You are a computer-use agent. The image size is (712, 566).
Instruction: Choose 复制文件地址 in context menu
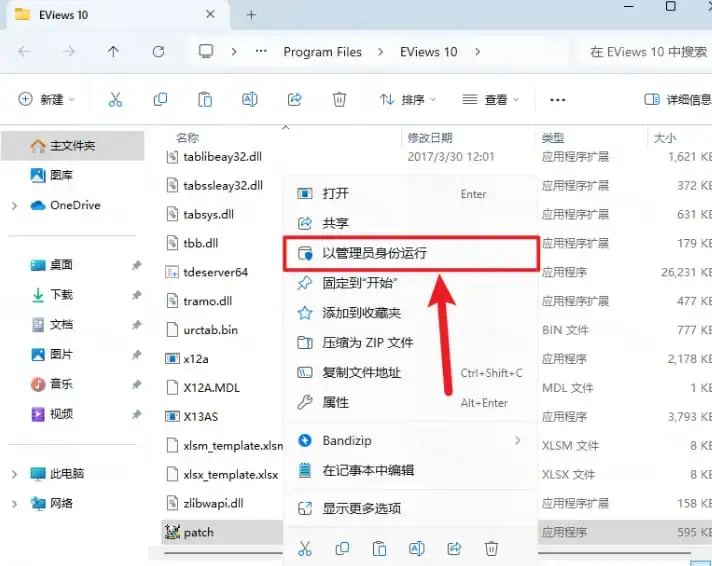(410, 372)
